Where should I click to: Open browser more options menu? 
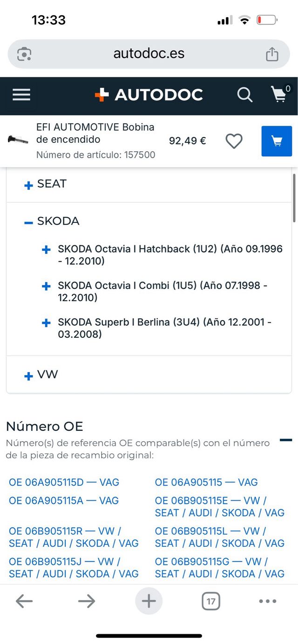tap(268, 601)
